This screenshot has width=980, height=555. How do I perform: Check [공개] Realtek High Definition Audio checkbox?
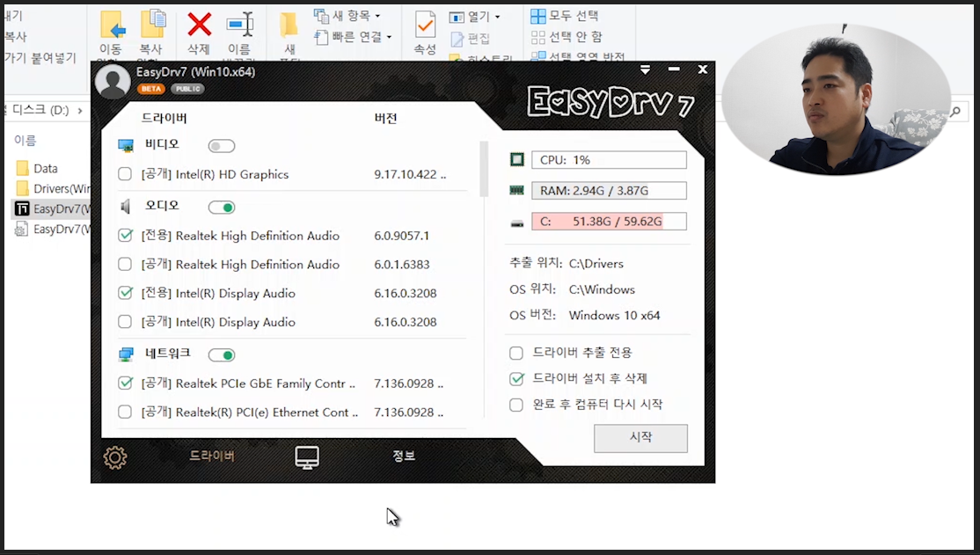pos(125,264)
